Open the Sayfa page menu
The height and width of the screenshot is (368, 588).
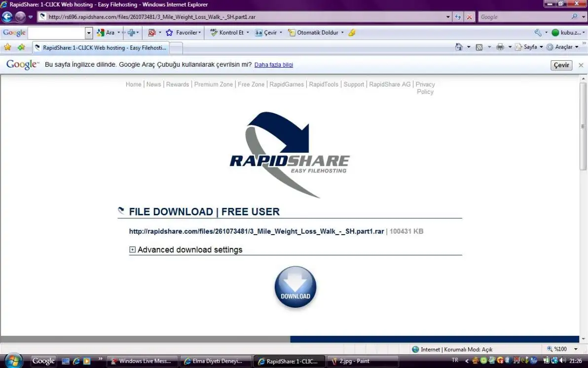[x=529, y=47]
